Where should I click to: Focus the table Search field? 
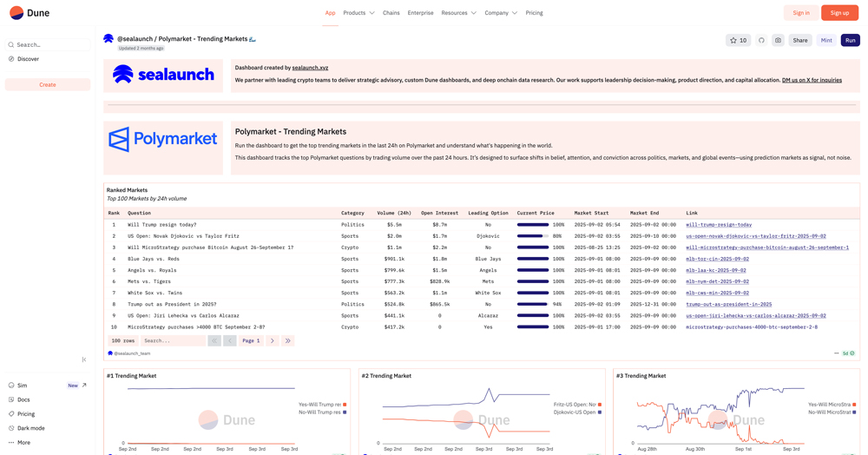[173, 340]
